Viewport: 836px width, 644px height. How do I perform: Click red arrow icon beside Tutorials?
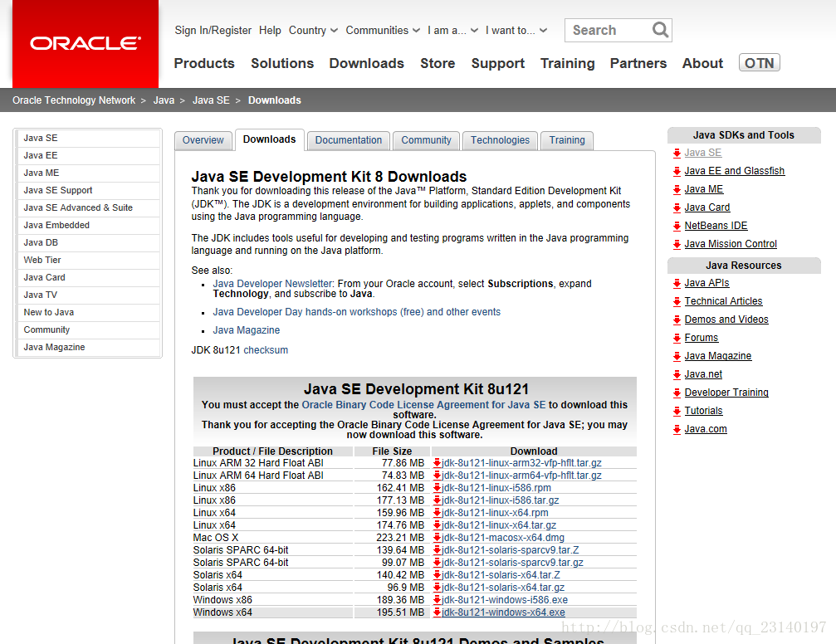click(677, 411)
